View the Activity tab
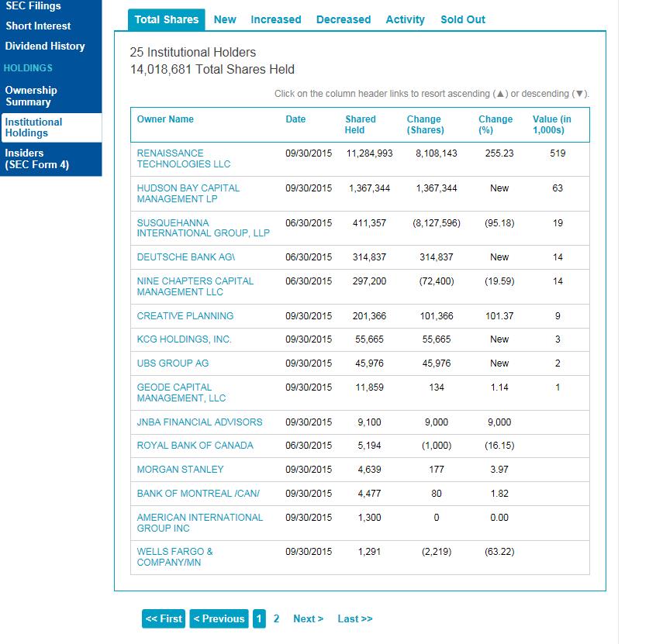The width and height of the screenshot is (656, 644). tap(405, 19)
